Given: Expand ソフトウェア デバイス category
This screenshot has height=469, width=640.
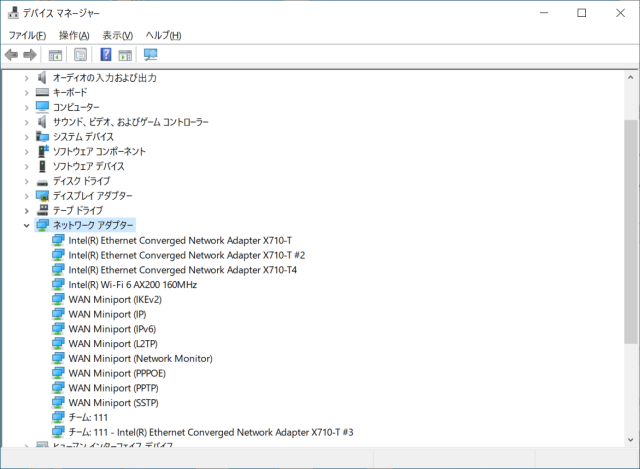Looking at the screenshot, I should 27,167.
